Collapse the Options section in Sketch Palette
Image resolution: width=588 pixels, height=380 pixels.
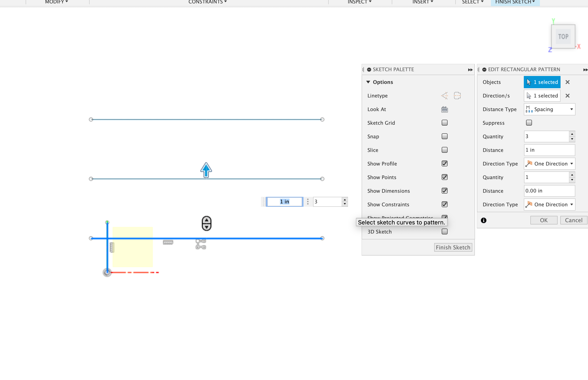coord(368,82)
